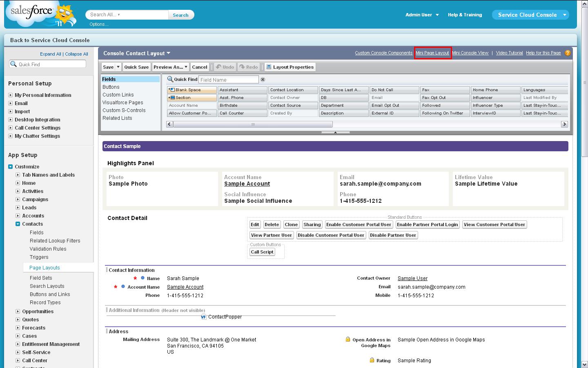Click the Quick Save button
The image size is (588, 368).
136,67
